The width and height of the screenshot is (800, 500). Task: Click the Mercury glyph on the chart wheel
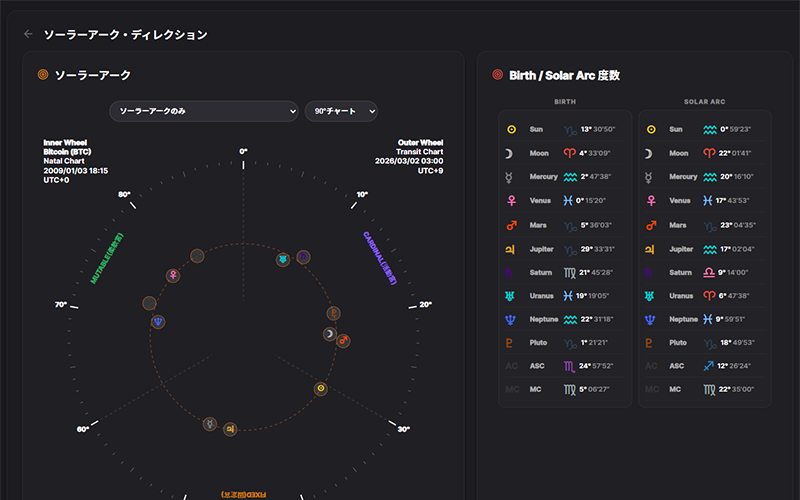210,424
